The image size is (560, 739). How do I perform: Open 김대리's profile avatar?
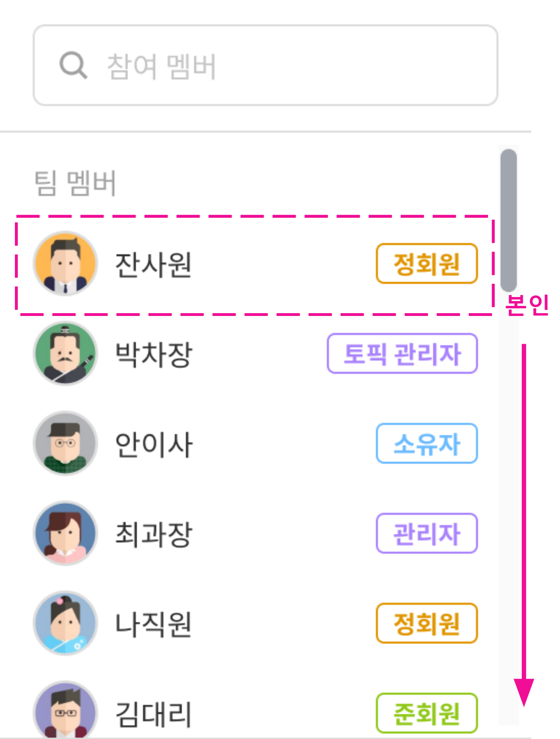(x=66, y=710)
